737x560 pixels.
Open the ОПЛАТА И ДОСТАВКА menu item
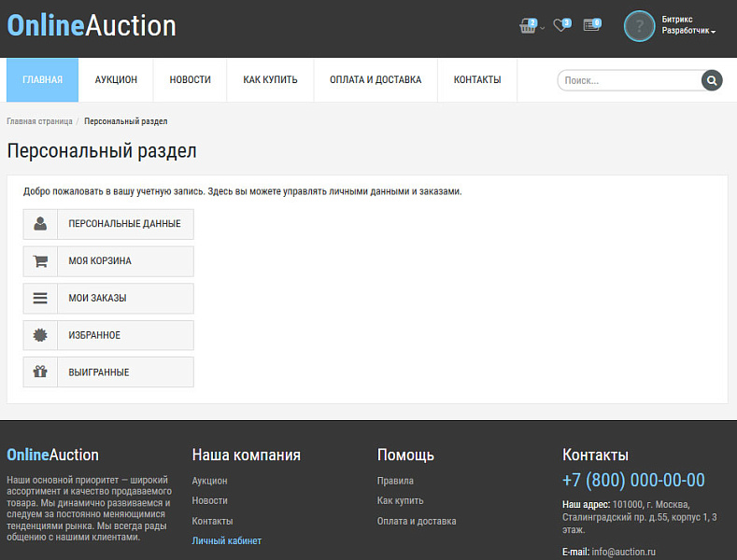coord(376,80)
